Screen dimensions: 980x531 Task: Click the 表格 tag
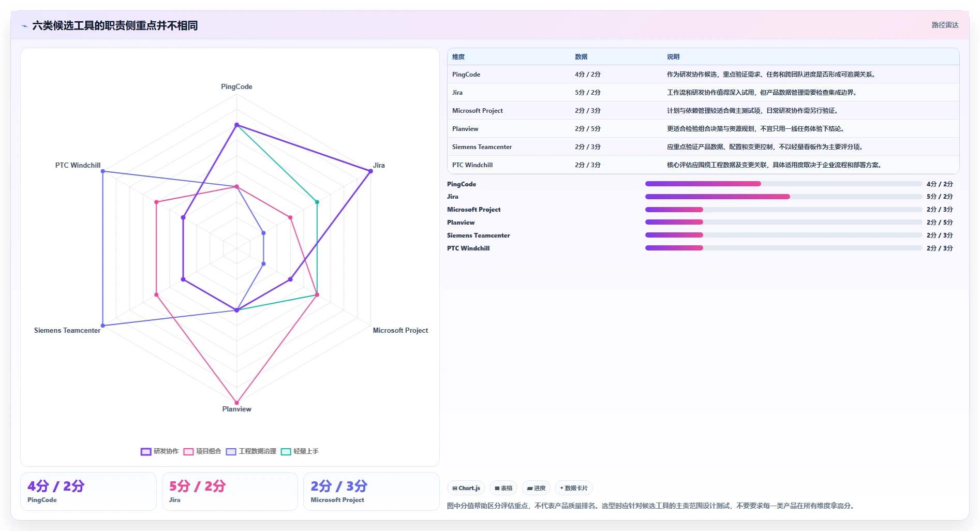503,488
